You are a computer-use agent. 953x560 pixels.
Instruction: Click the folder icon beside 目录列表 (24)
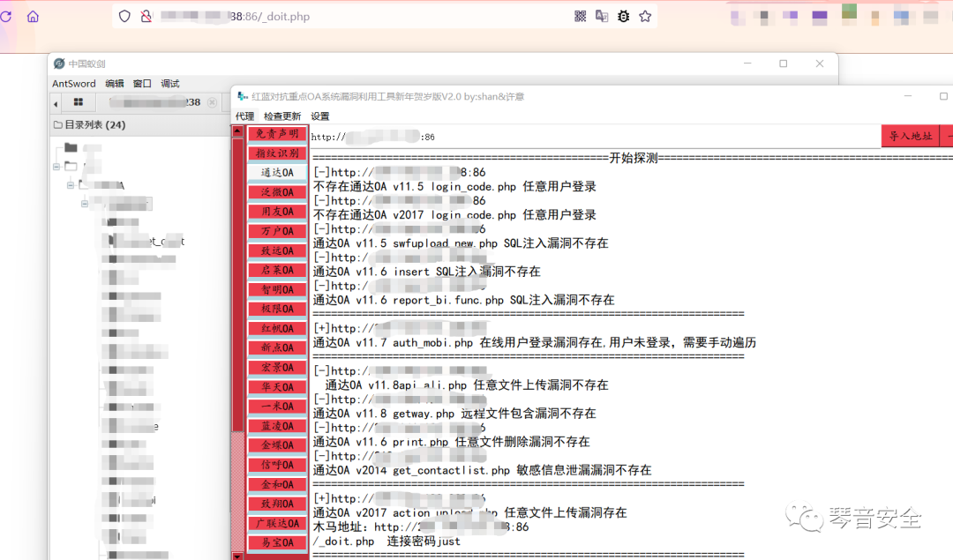coord(57,124)
